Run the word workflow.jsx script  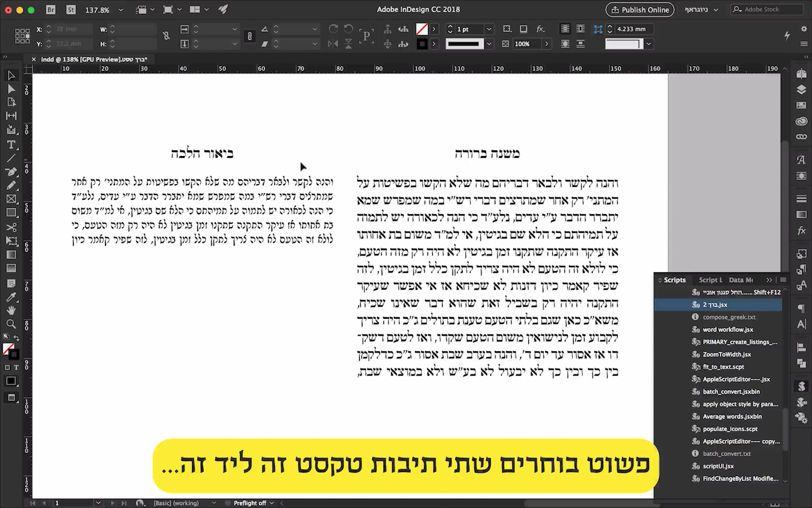pyautogui.click(x=726, y=329)
